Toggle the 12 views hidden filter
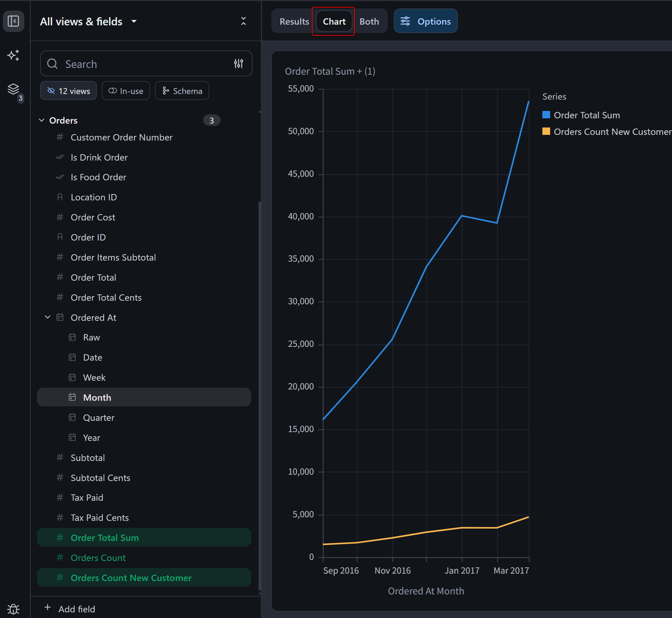Screen dimensions: 672x618 click(x=68, y=91)
